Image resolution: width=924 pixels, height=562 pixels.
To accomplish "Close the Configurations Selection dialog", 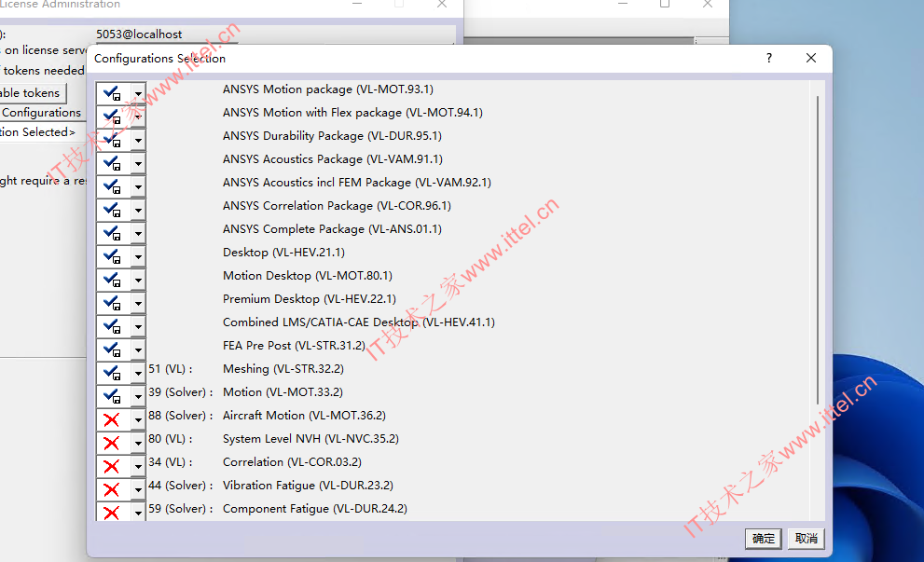I will (x=811, y=58).
